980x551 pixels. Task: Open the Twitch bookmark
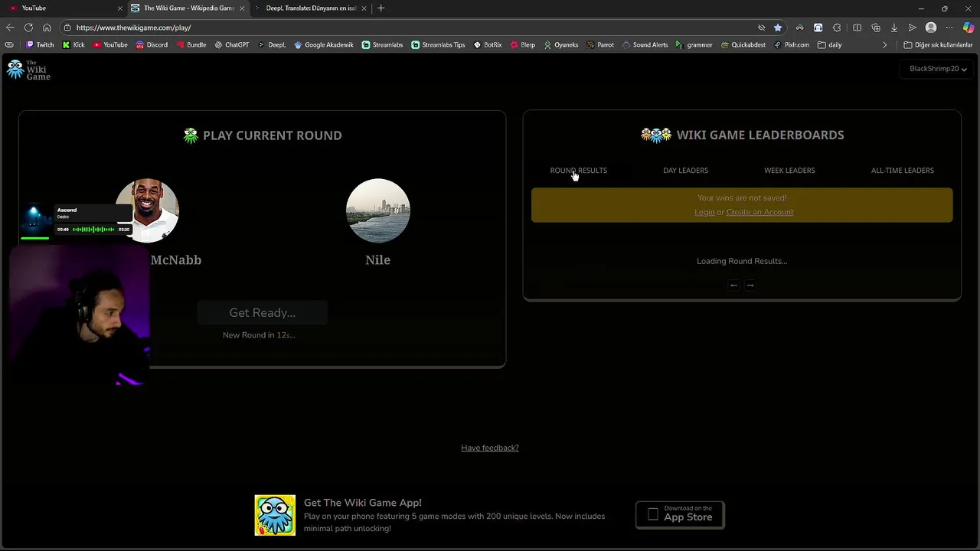[x=40, y=45]
